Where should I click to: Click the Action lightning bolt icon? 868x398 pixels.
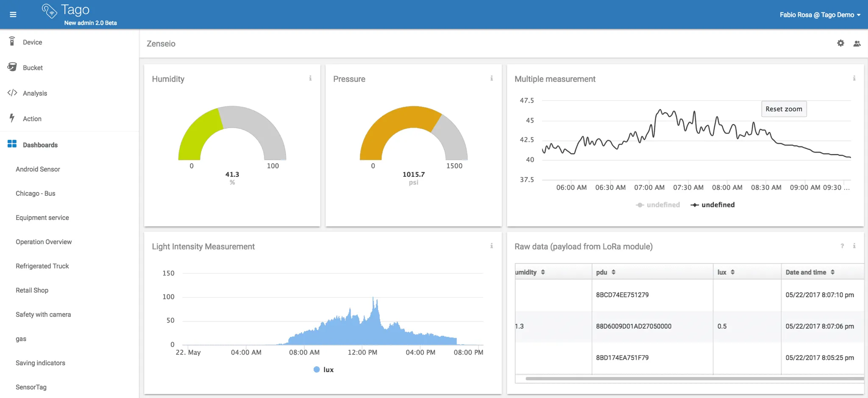(x=12, y=118)
